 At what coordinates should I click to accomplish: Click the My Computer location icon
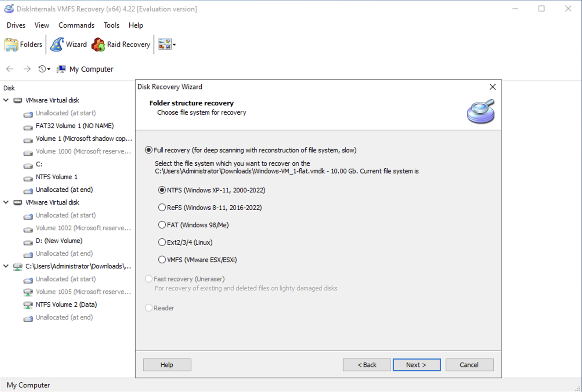point(61,69)
